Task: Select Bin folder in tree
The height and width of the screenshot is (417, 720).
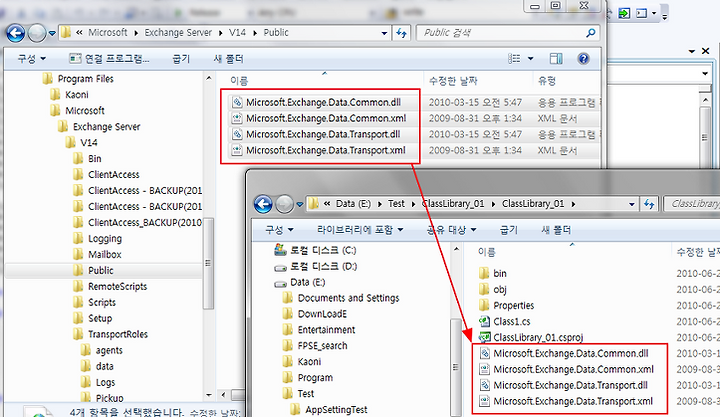Action: pos(87,158)
